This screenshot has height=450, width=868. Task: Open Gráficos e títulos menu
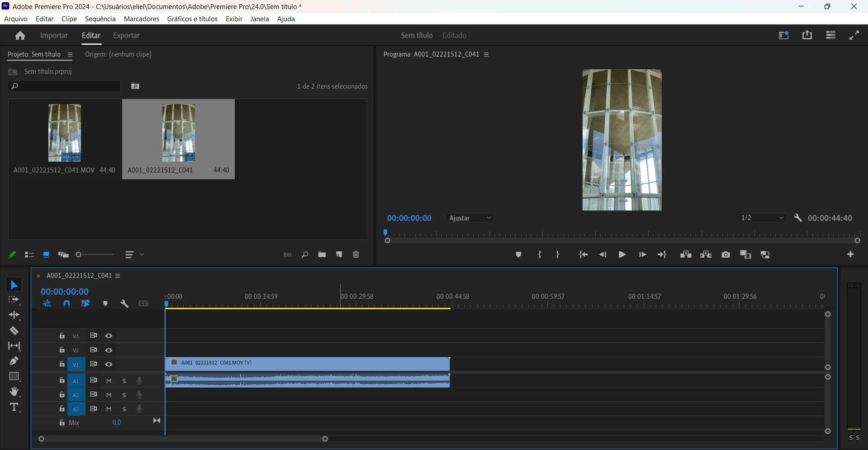pos(193,19)
